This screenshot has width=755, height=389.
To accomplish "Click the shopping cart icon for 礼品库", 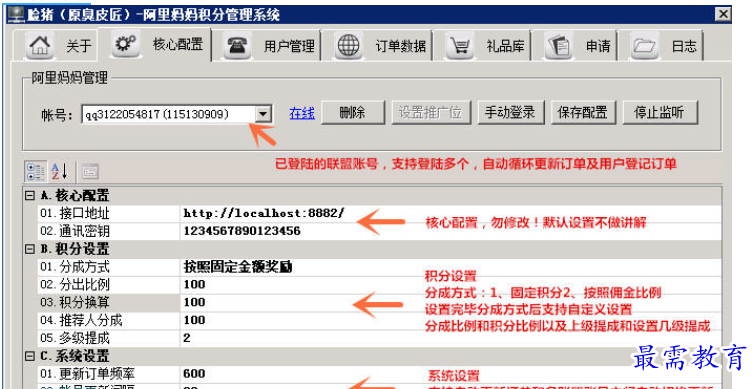I will (459, 46).
